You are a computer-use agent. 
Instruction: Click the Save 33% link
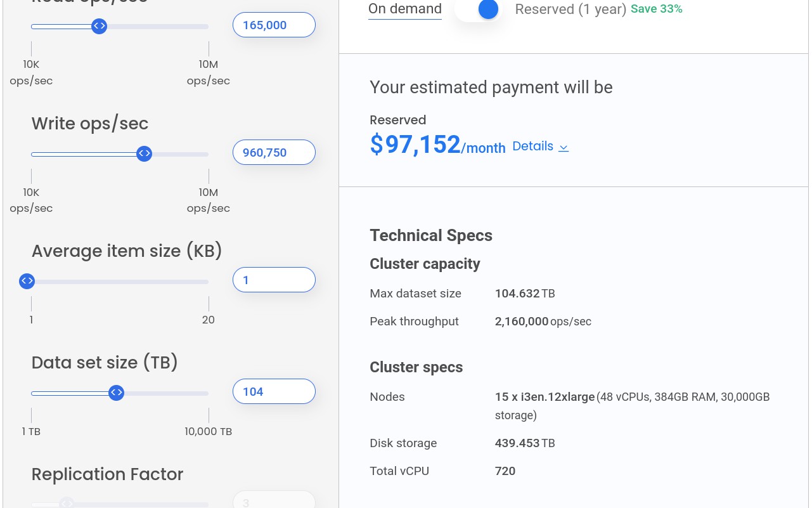point(656,9)
